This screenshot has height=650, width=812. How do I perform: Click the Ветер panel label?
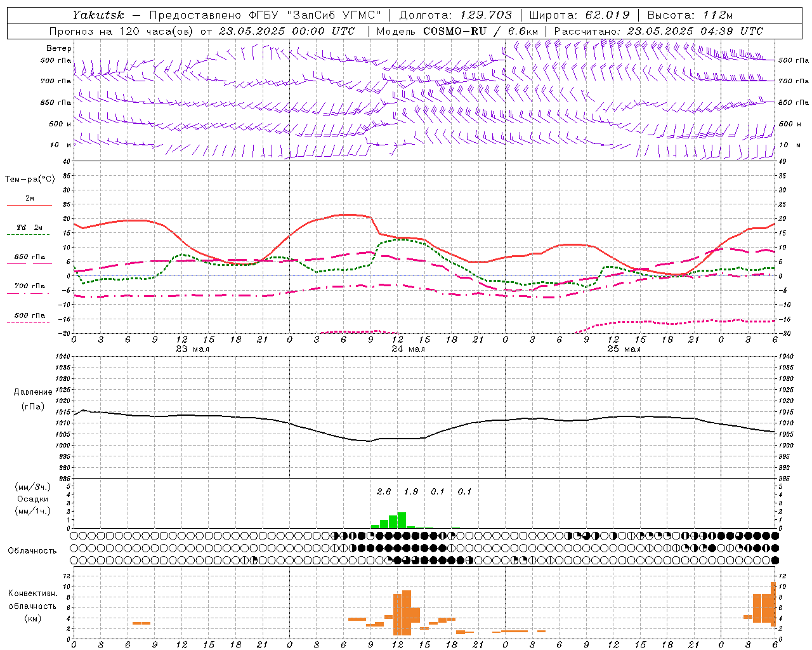click(x=59, y=48)
